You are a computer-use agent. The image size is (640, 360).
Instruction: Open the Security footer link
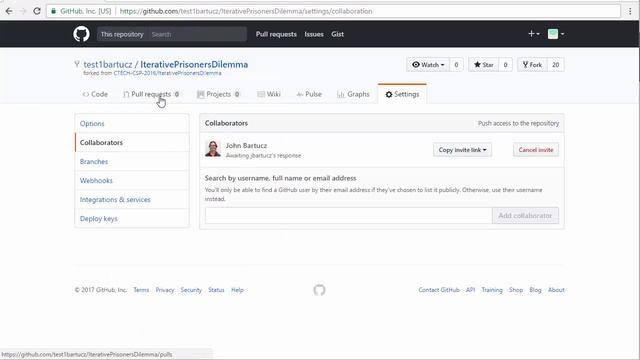[191, 290]
